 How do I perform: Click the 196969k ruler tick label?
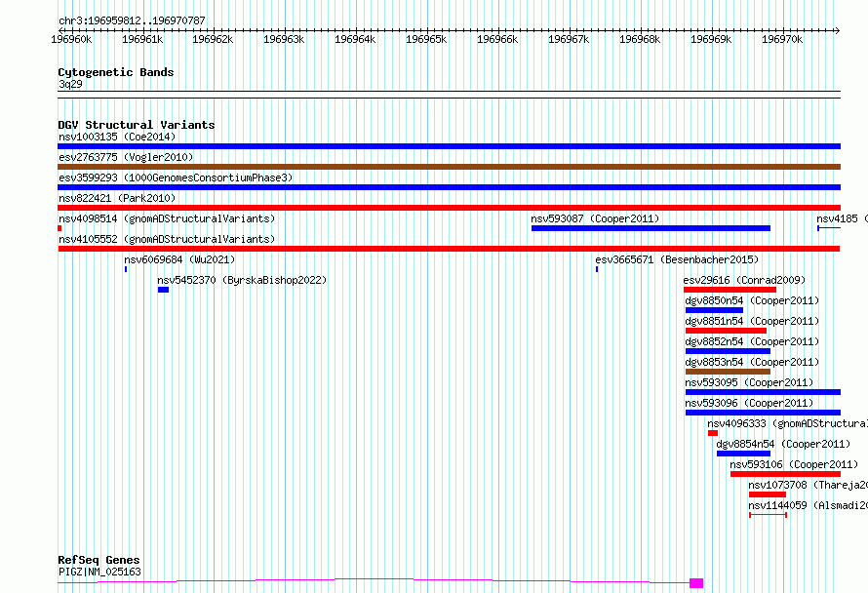[711, 39]
